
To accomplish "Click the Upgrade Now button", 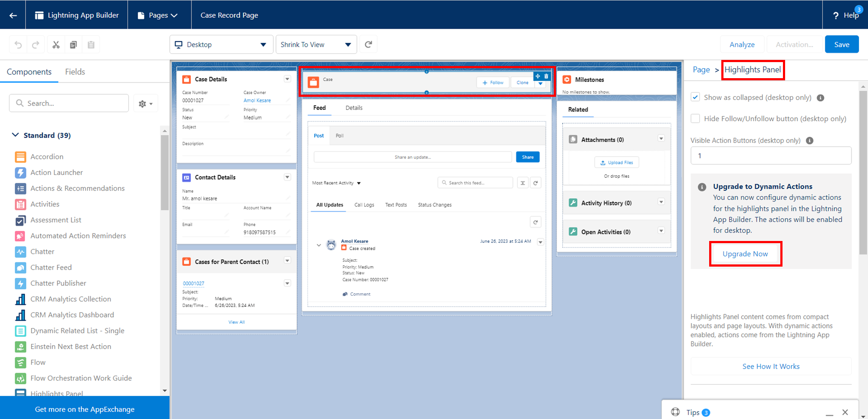I will pos(745,254).
